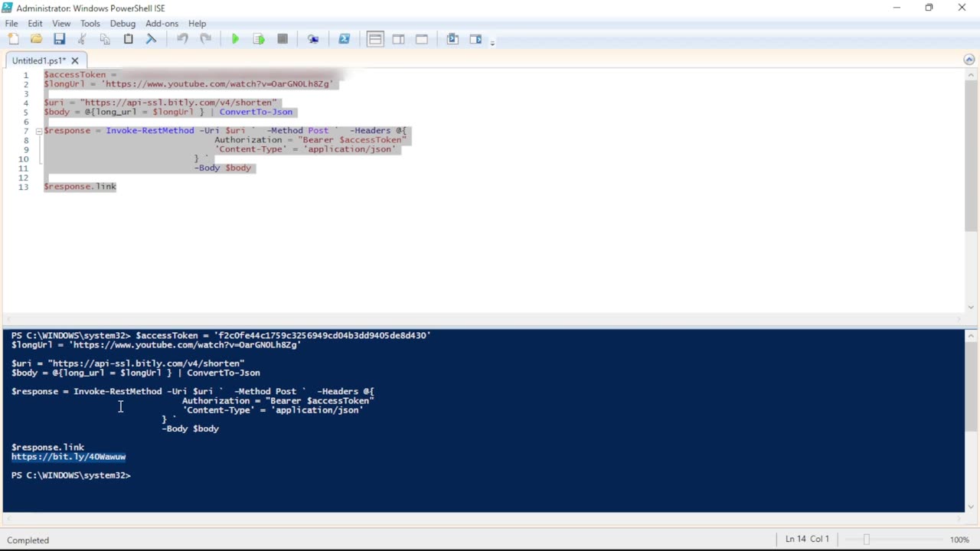Stop the running operation with the square icon
This screenshot has width=980, height=551.
[x=283, y=39]
